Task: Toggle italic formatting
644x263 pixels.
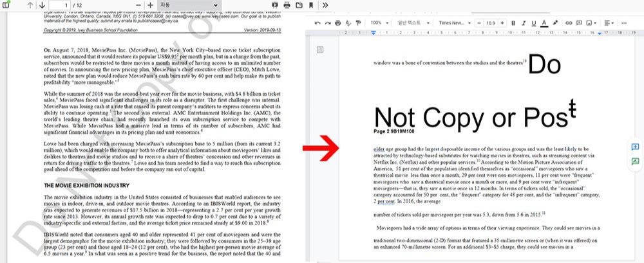Action: click(x=524, y=23)
